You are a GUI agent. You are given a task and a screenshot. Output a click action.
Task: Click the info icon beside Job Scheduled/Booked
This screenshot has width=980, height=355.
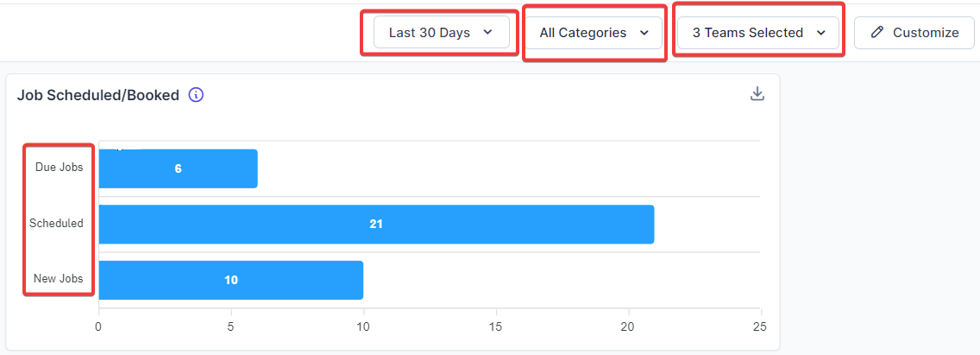(x=196, y=95)
